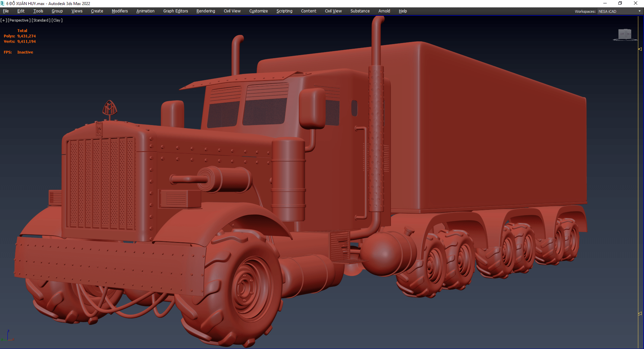The image size is (644, 349).
Task: Open the Clay per-view preset menu
Action: 57,20
